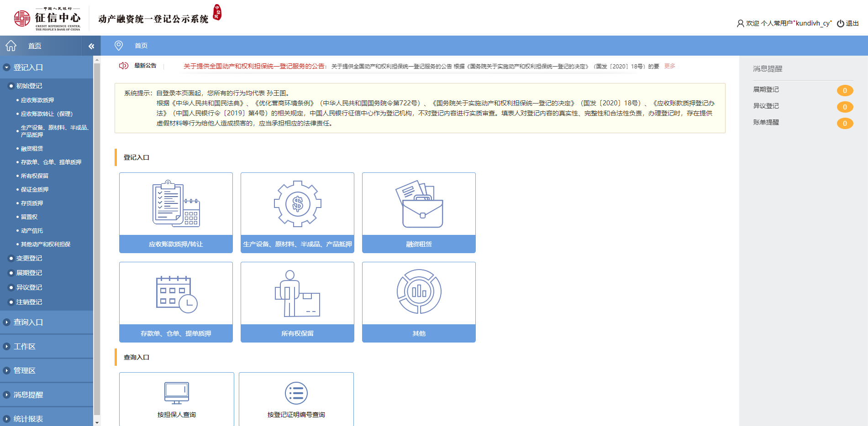Click the 更多 link in announcements
This screenshot has width=868, height=426.
[x=669, y=66]
